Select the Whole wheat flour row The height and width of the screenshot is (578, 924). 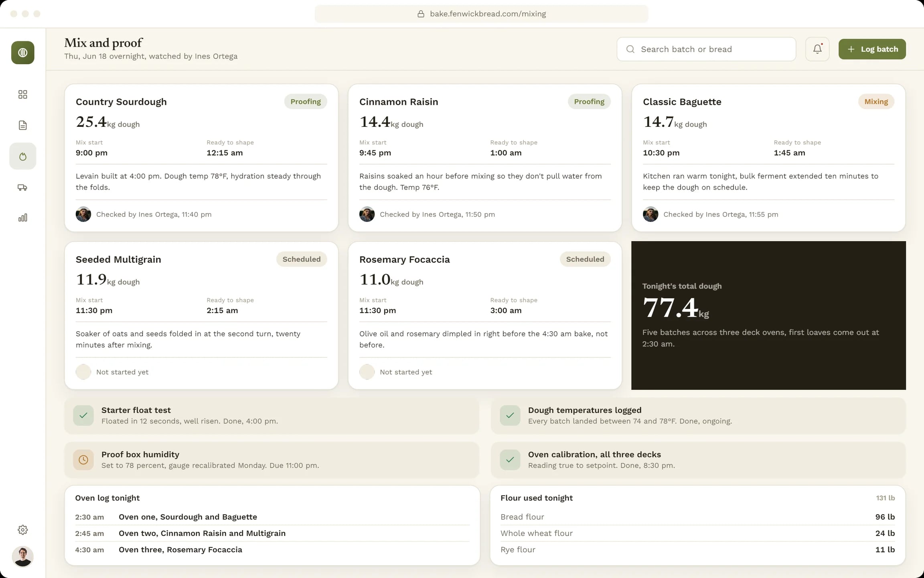[x=697, y=533]
